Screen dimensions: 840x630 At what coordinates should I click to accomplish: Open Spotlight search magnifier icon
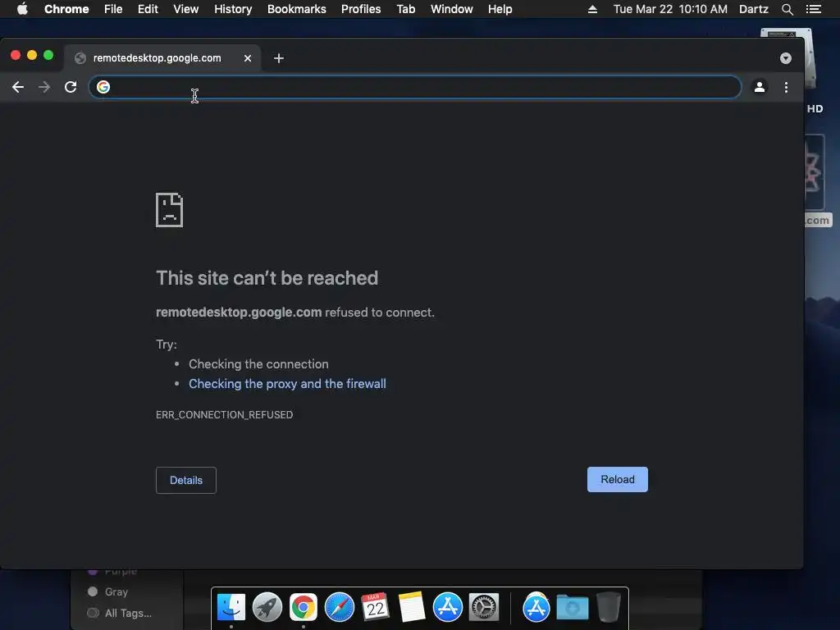(787, 9)
